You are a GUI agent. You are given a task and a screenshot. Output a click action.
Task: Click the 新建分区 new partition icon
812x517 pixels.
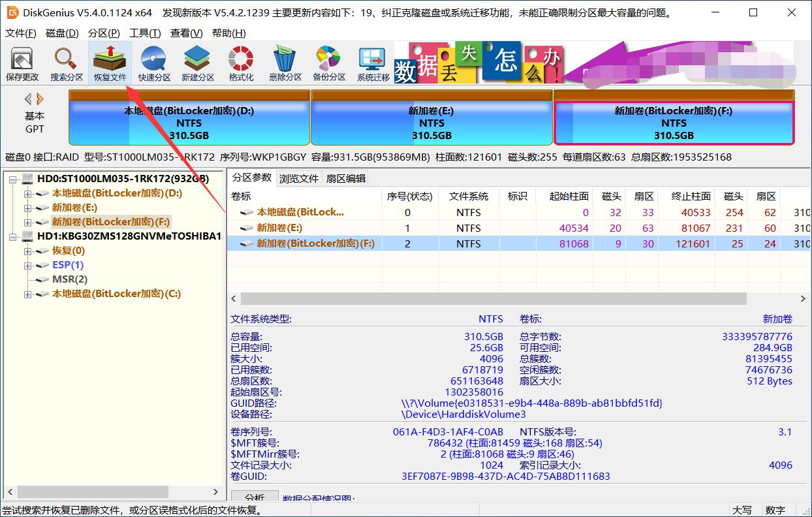pos(198,64)
